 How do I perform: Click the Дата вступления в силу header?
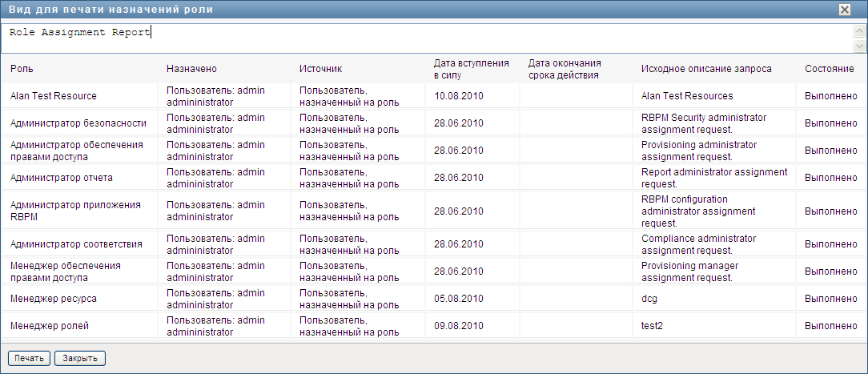(471, 69)
